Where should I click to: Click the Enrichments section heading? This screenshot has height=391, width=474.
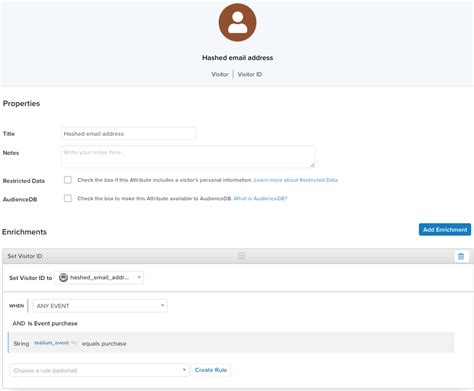24,232
